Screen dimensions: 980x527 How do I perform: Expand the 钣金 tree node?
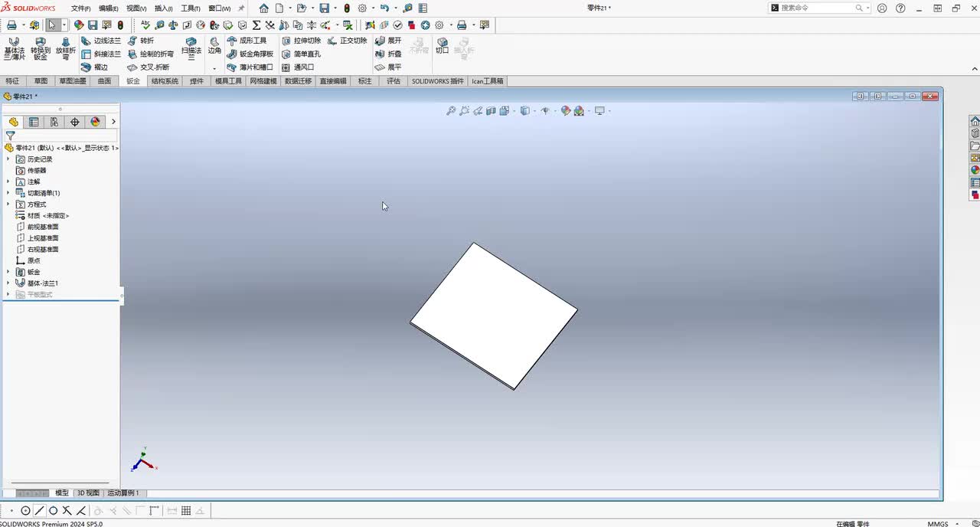tap(8, 272)
